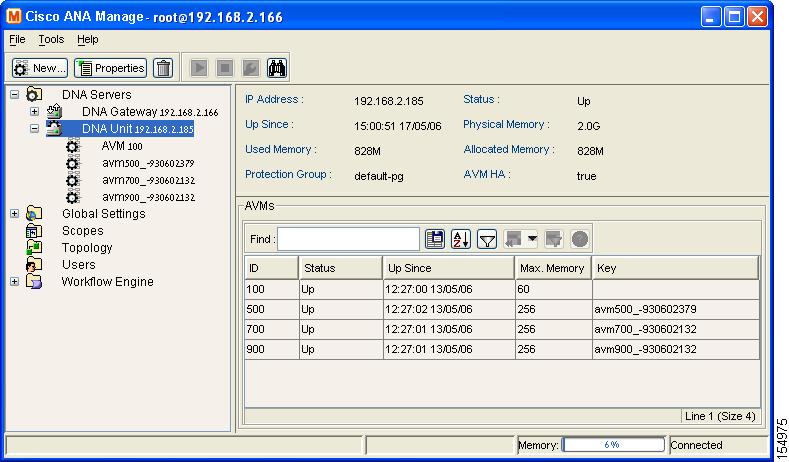Click the Scopes tree icon
The height and width of the screenshot is (462, 789).
pyautogui.click(x=34, y=230)
